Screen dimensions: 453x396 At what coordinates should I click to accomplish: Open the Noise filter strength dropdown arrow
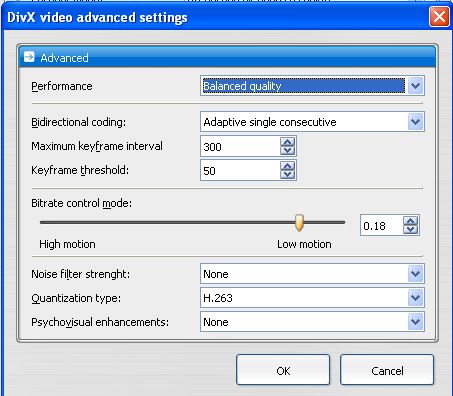[415, 274]
